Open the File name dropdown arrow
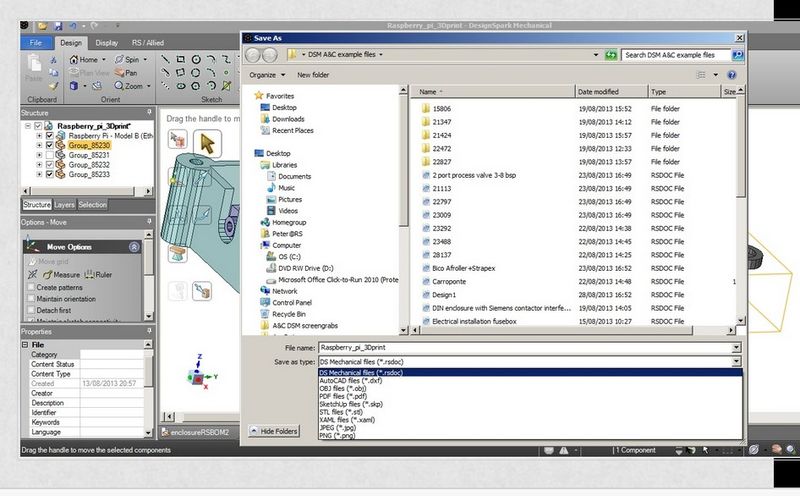800x496 pixels. (736, 348)
